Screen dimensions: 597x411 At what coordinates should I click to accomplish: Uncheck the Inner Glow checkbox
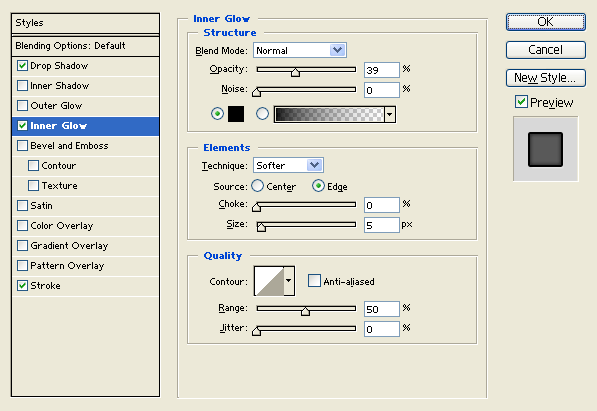point(22,126)
